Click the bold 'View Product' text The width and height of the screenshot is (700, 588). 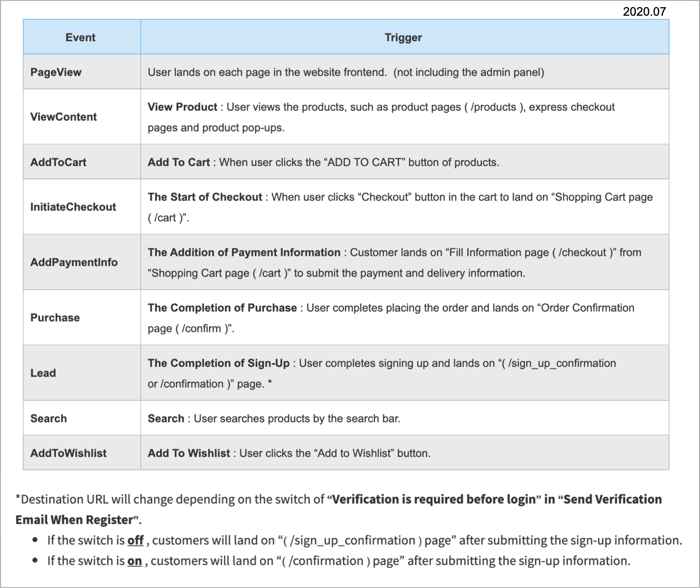tap(182, 107)
